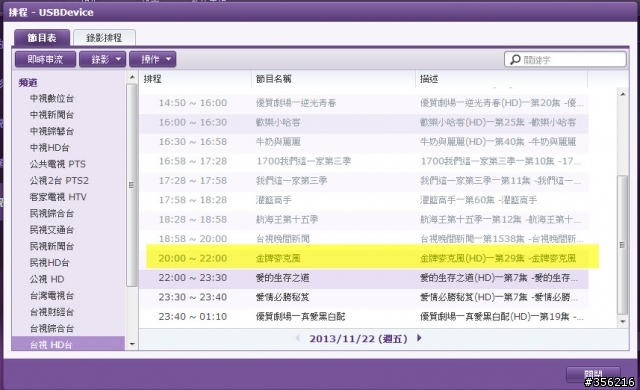640x390 pixels.
Task: Select channel 公共電視 PTS
Action: coord(58,164)
